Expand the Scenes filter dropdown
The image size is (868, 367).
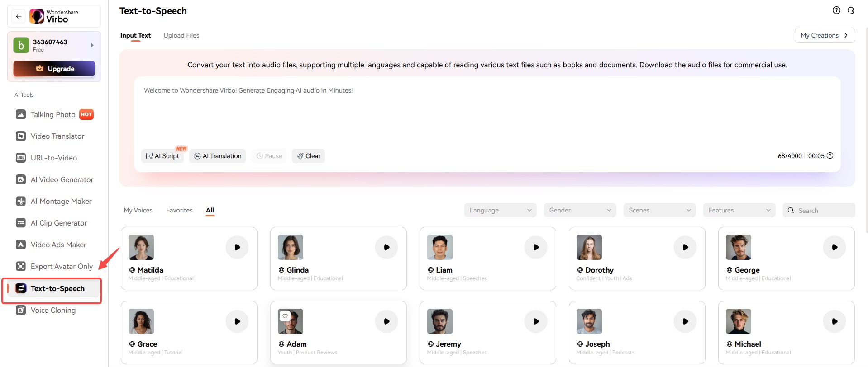click(x=659, y=210)
